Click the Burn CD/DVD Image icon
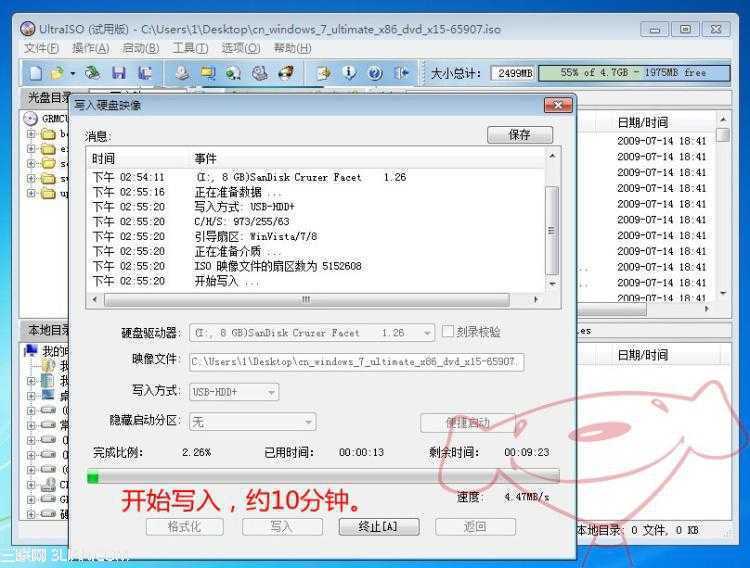The width and height of the screenshot is (750, 568). pos(286,73)
